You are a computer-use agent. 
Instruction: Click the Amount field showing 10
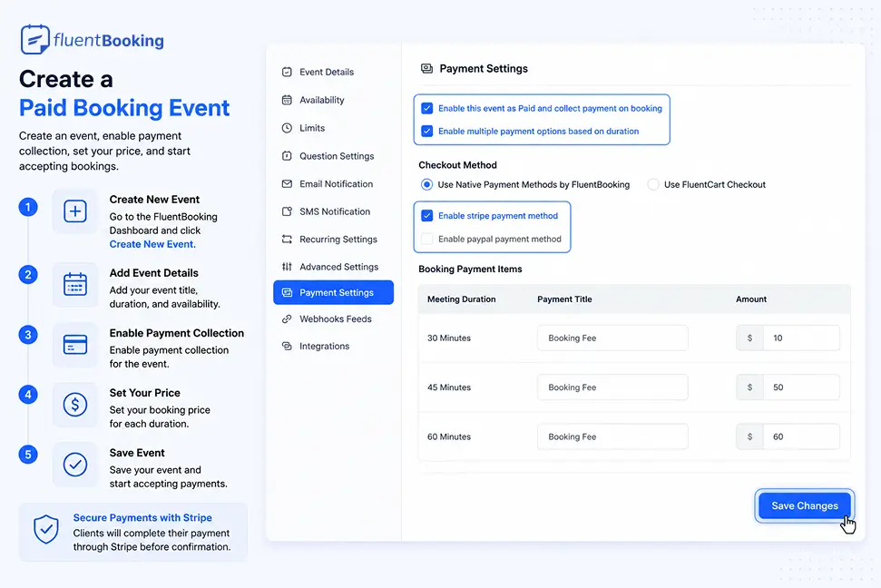click(x=801, y=338)
